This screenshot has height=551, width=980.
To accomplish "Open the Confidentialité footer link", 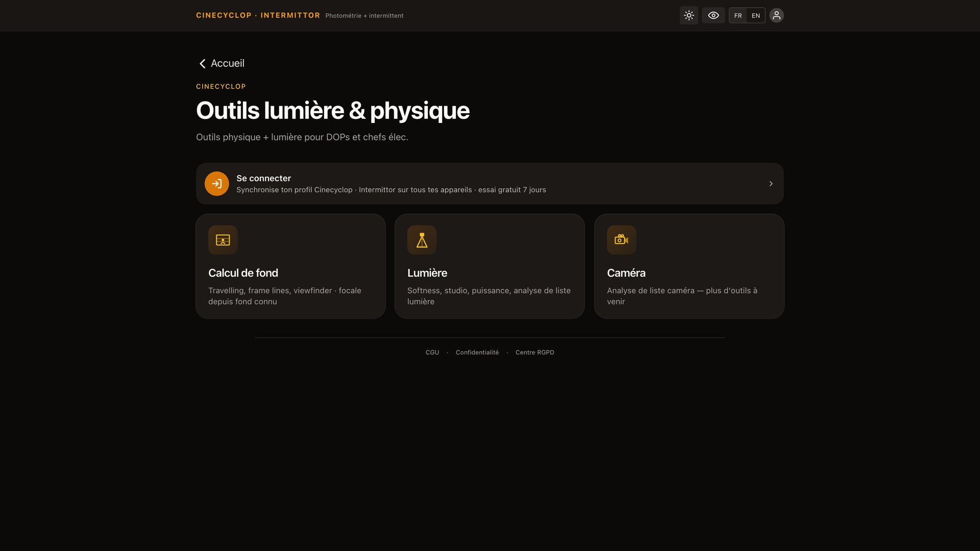I will click(477, 353).
